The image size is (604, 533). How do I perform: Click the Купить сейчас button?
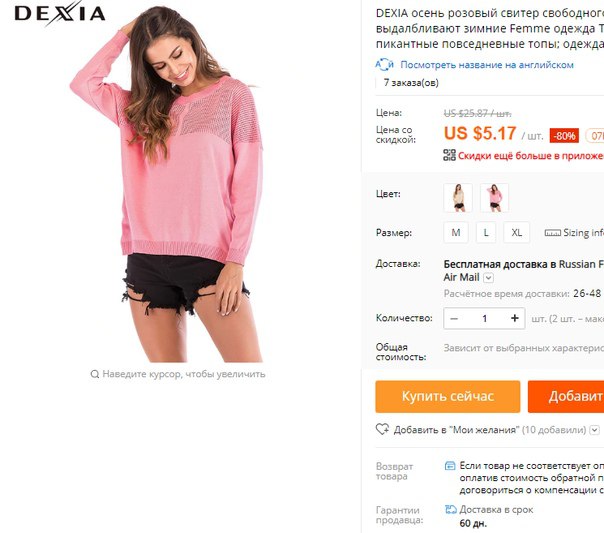coord(448,396)
